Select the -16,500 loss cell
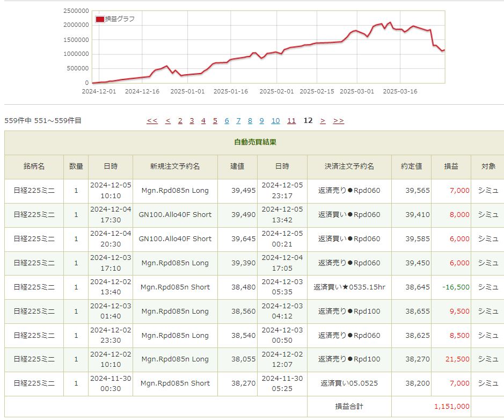Image resolution: width=504 pixels, height=420 pixels. 451,287
